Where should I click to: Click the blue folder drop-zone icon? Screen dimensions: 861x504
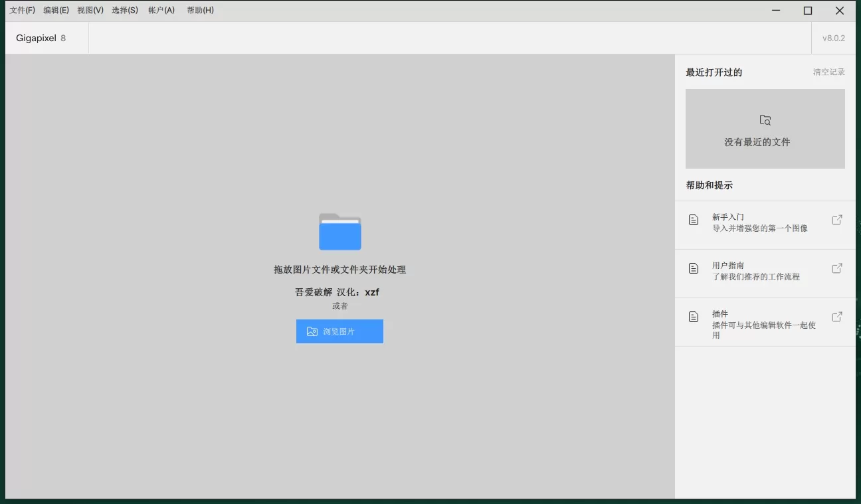click(x=339, y=231)
